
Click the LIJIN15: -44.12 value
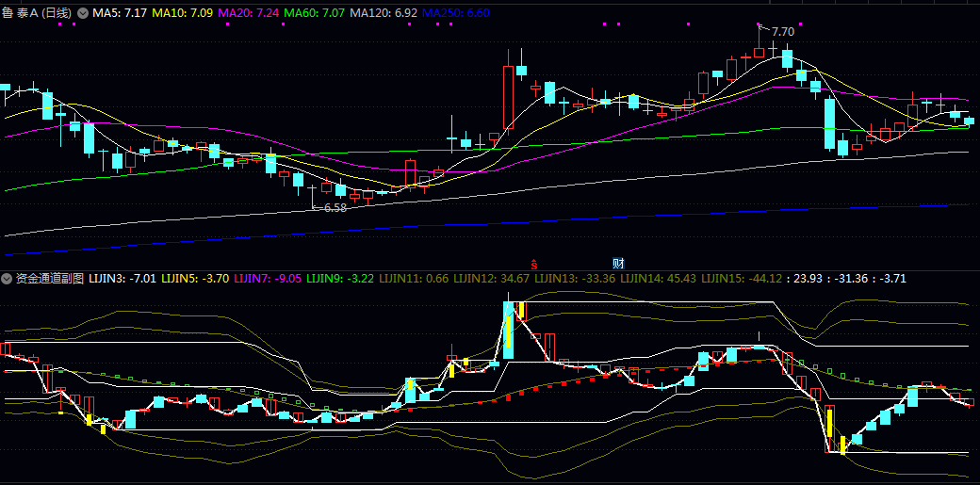point(742,279)
